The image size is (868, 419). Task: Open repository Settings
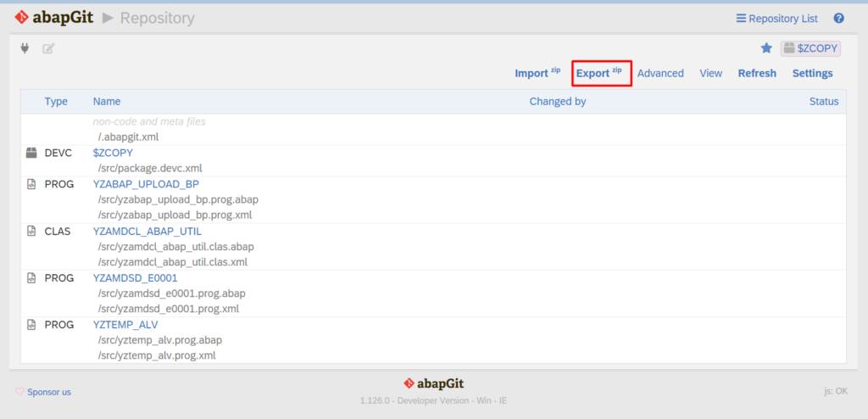click(812, 73)
